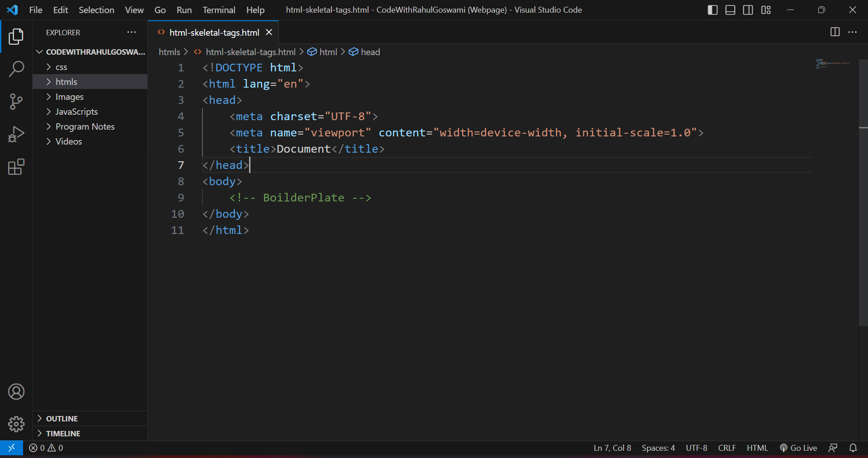
Task: Expand the OUTLINE section
Action: pos(90,419)
